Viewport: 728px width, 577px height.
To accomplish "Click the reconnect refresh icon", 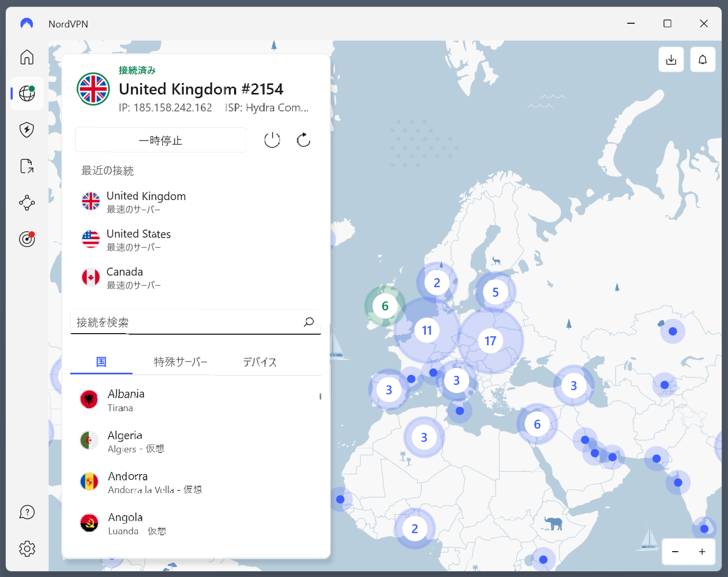I will (303, 140).
